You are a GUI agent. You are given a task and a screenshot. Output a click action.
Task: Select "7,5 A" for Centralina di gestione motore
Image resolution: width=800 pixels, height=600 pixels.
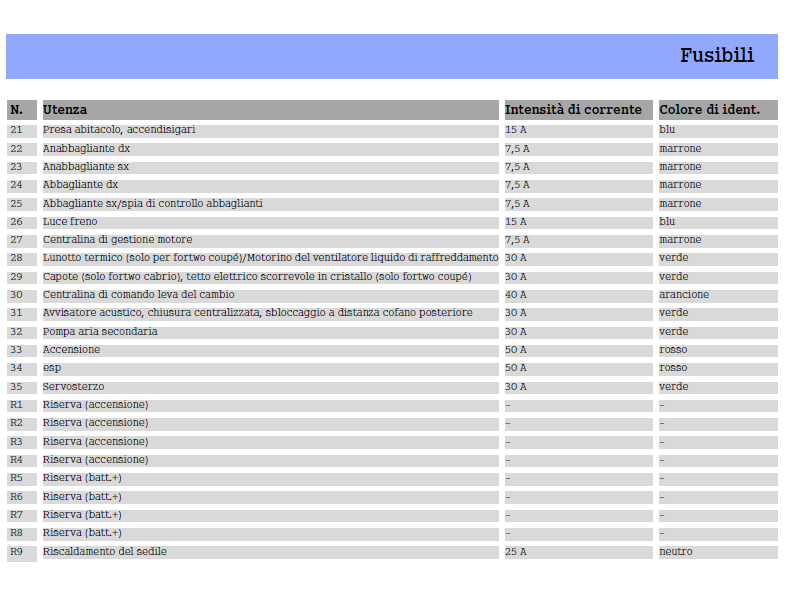pos(517,240)
